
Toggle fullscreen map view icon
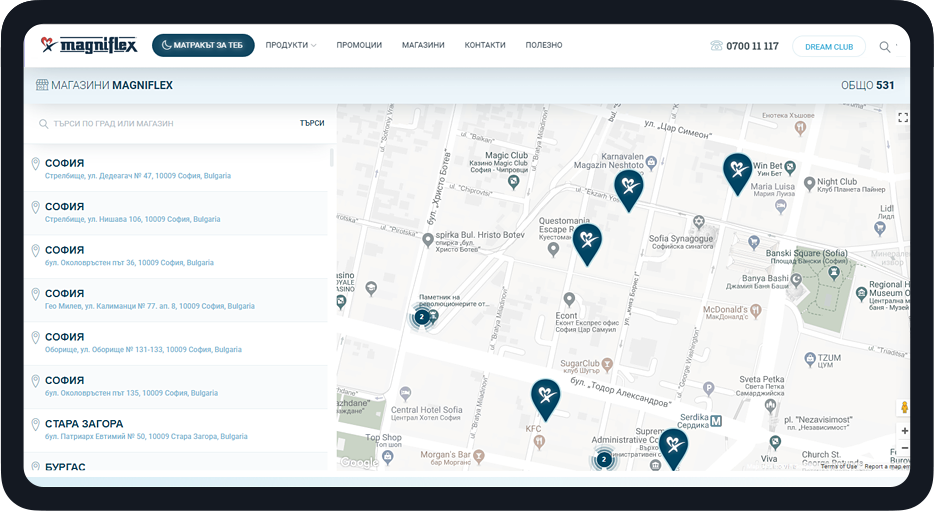pyautogui.click(x=903, y=118)
